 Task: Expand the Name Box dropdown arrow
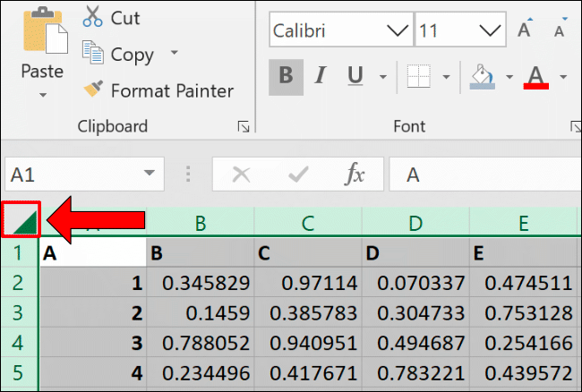point(150,174)
